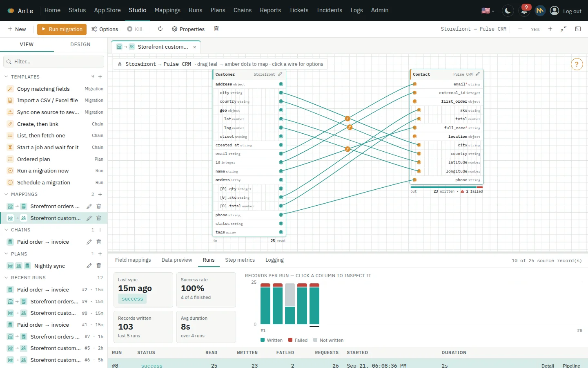
Task: Collapse the PLANS section
Action: tap(6, 254)
